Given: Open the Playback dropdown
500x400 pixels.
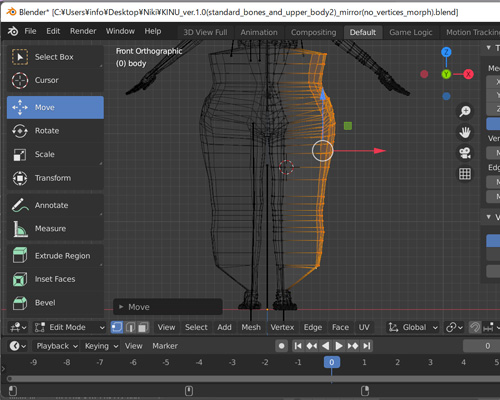Looking at the screenshot, I should tap(57, 346).
